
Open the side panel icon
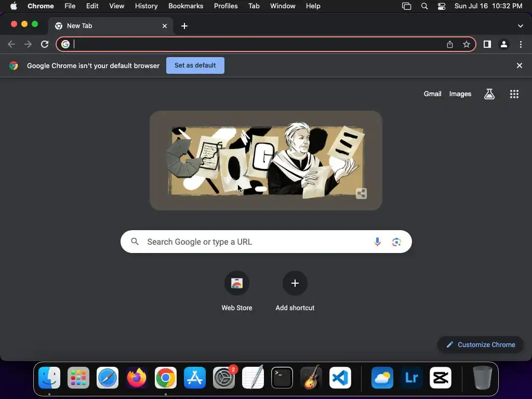[487, 44]
